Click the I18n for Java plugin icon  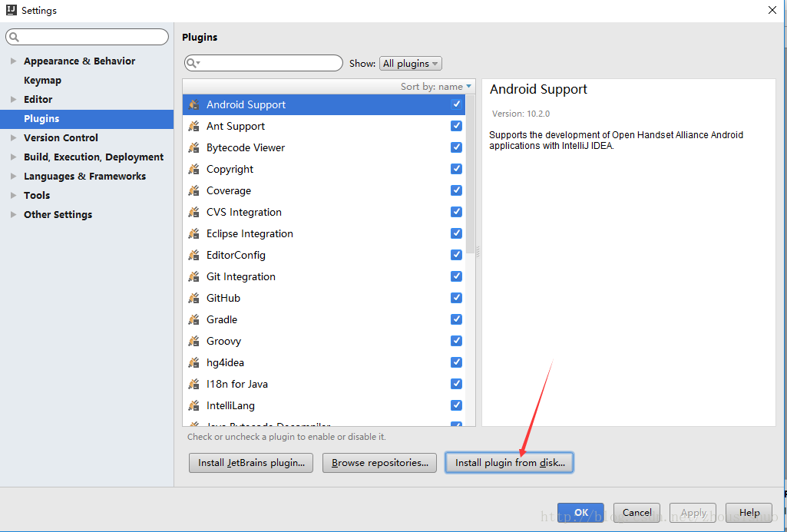[193, 384]
